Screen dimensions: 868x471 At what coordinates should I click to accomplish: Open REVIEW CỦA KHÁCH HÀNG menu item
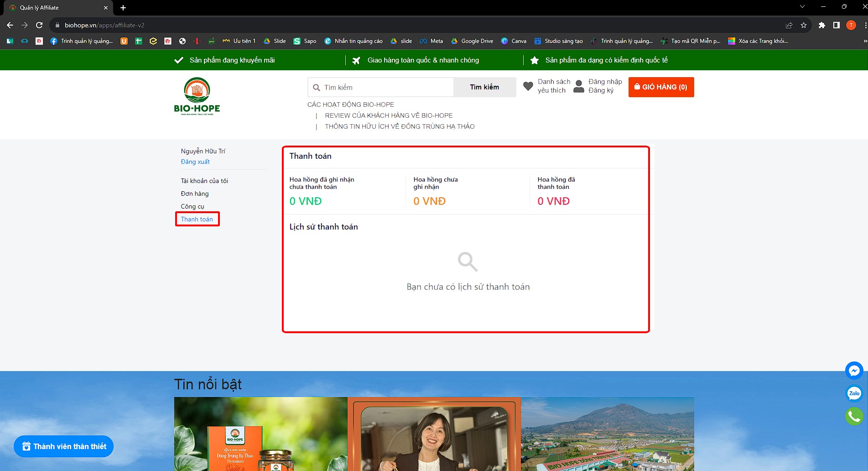(x=389, y=115)
